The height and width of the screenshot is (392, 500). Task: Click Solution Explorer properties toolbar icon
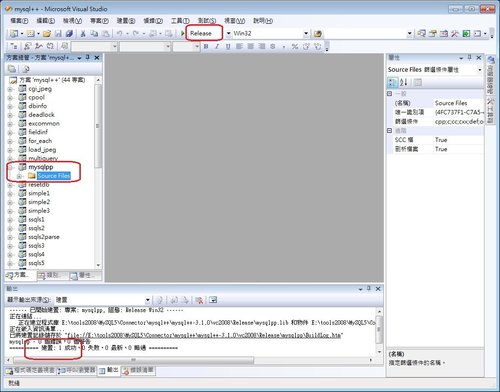(x=12, y=69)
